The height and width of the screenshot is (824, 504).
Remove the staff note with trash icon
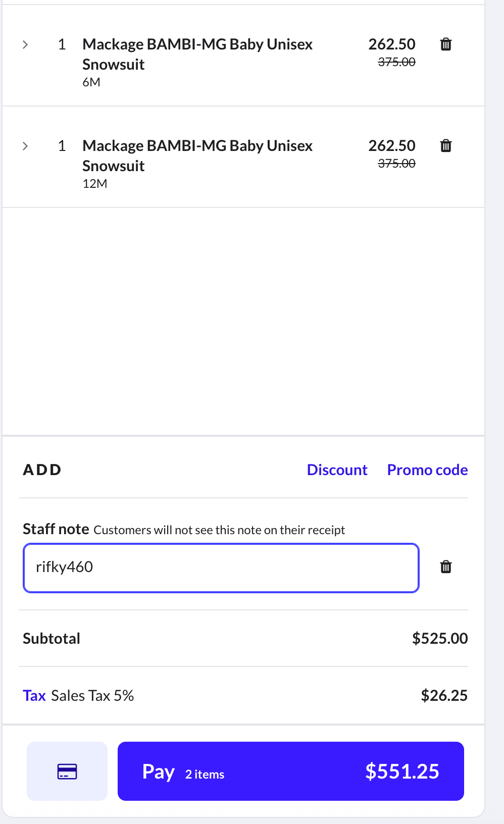[445, 567]
